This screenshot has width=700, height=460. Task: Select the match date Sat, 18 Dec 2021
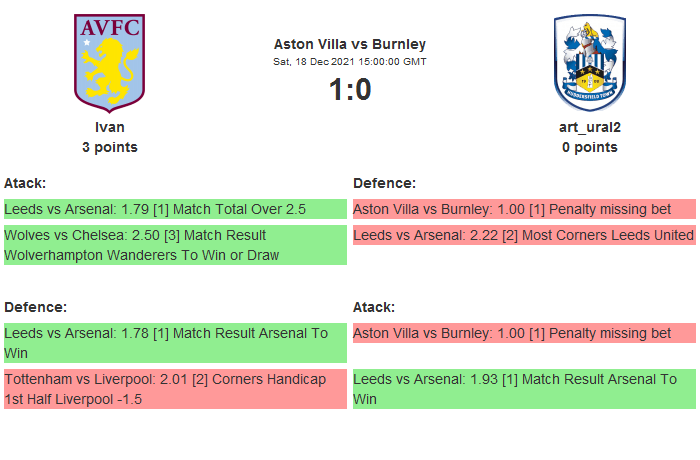[x=350, y=62]
